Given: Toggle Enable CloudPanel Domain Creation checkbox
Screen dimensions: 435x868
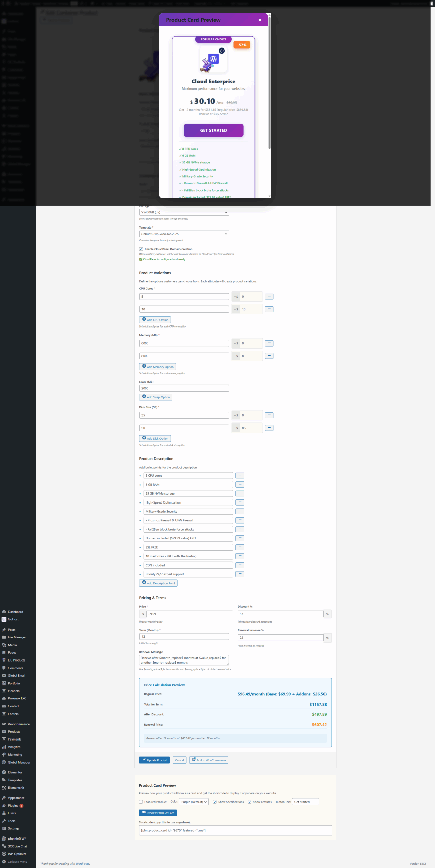Looking at the screenshot, I should (141, 249).
